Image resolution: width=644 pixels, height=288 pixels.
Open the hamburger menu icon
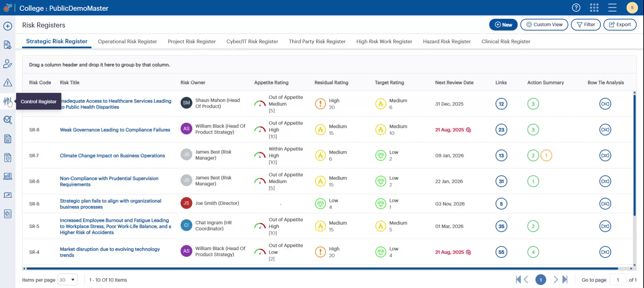point(612,8)
